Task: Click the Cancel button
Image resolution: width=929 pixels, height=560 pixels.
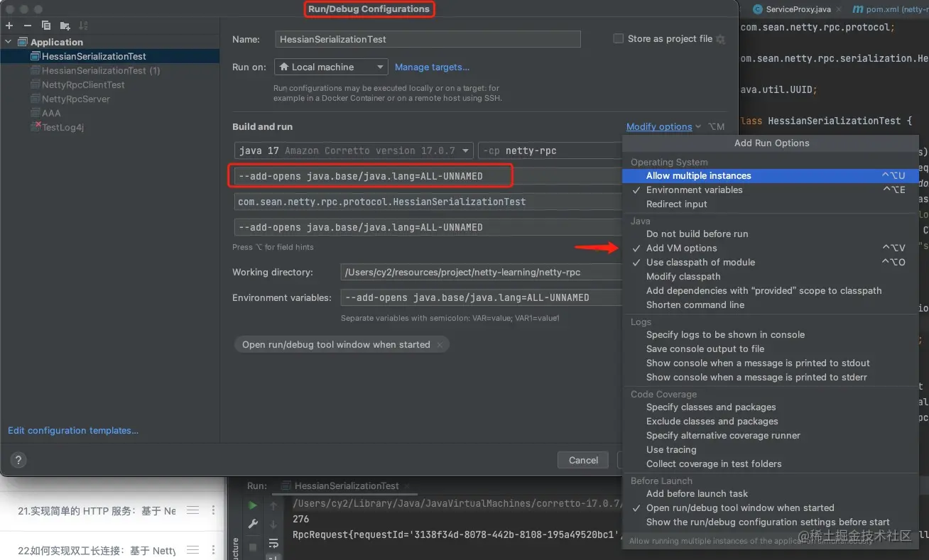Action: click(583, 460)
